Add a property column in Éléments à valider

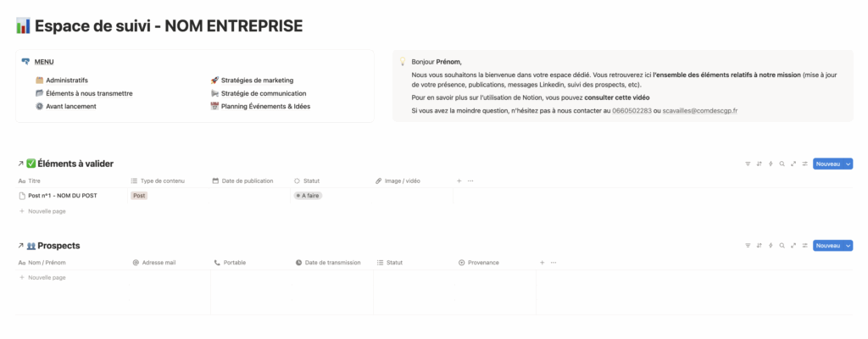pyautogui.click(x=459, y=181)
